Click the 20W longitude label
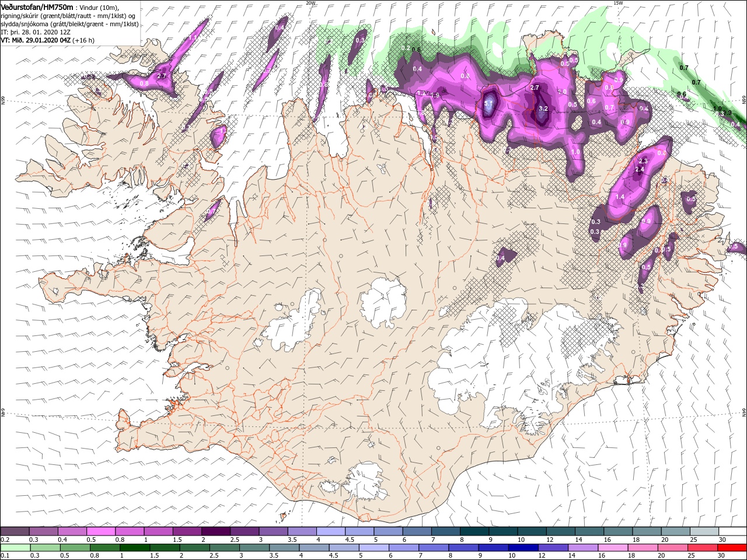 coord(310,3)
